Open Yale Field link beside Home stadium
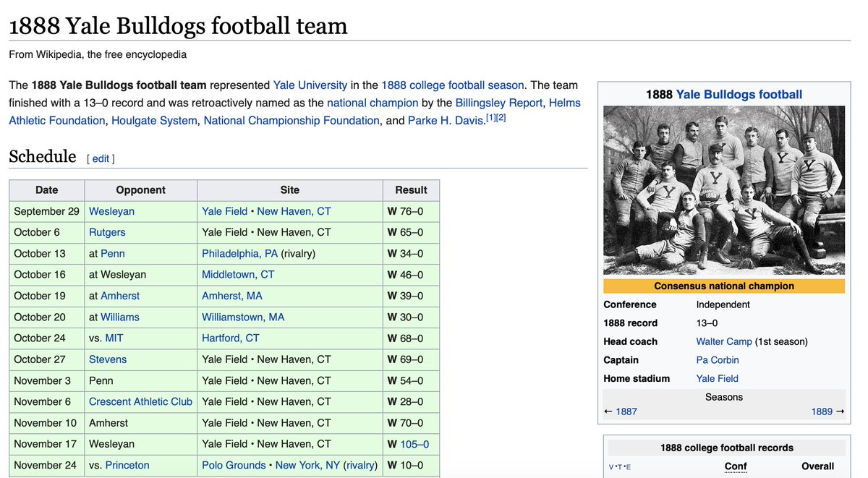The height and width of the screenshot is (478, 868). [718, 378]
